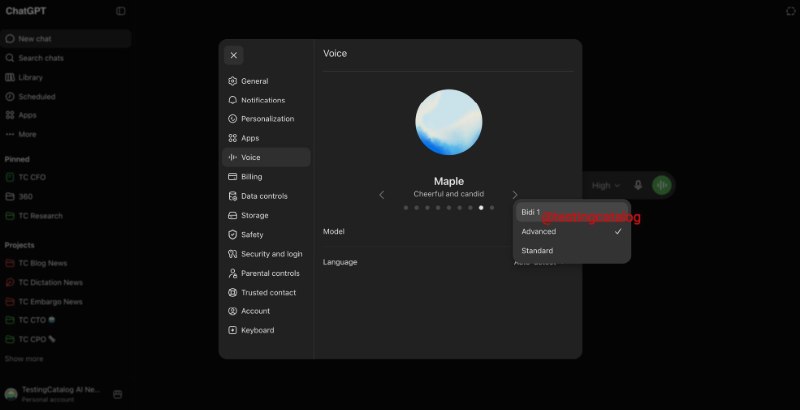Open Keyboard settings section
800x410 pixels.
(266, 330)
